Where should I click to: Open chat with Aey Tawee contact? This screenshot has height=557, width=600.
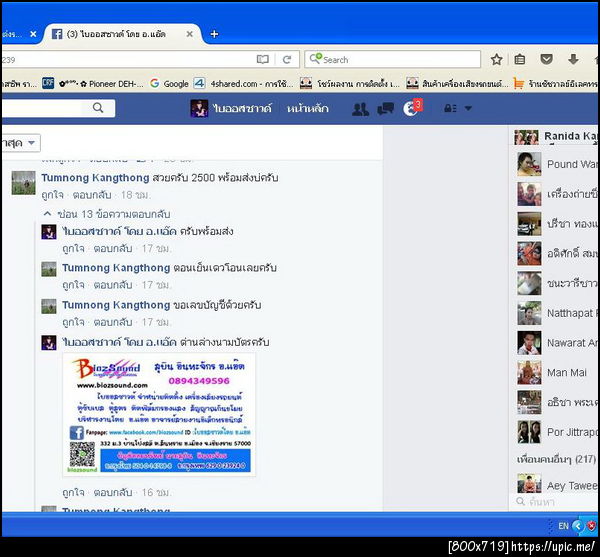(x=555, y=484)
